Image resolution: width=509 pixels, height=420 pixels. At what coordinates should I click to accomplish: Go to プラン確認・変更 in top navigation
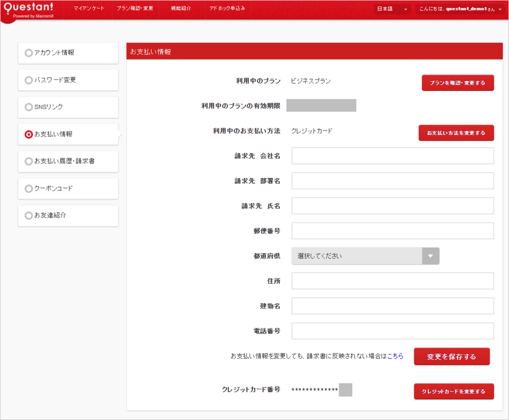pyautogui.click(x=134, y=9)
